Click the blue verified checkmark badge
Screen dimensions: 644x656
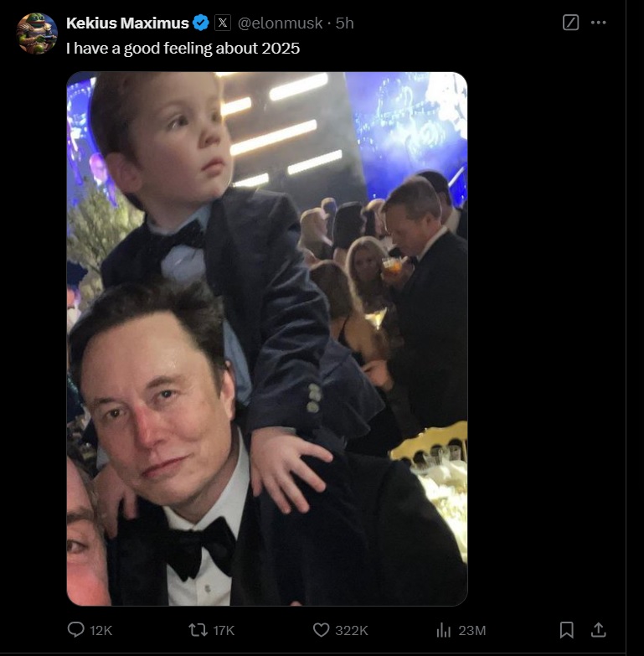(201, 23)
